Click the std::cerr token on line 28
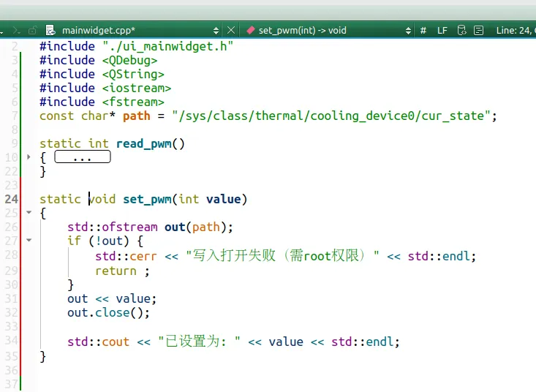Screen dimensions: 536x392 (x=126, y=256)
